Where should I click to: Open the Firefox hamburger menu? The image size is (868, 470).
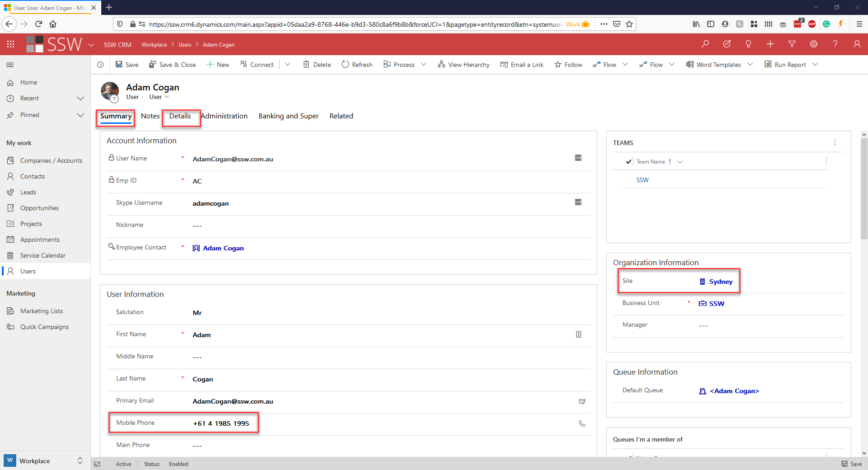859,24
